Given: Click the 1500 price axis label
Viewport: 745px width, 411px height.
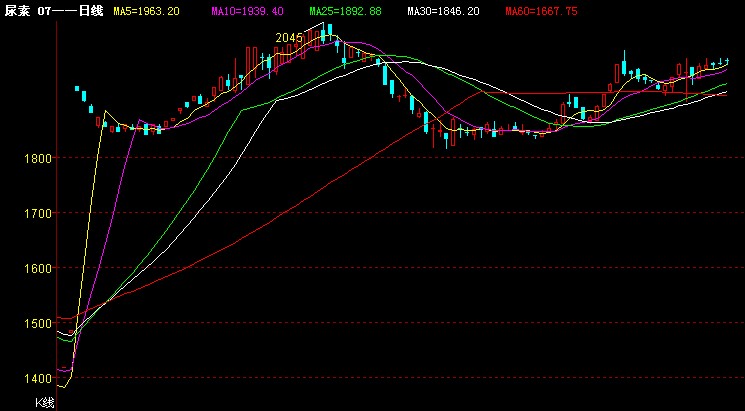Looking at the screenshot, I should (x=38, y=323).
